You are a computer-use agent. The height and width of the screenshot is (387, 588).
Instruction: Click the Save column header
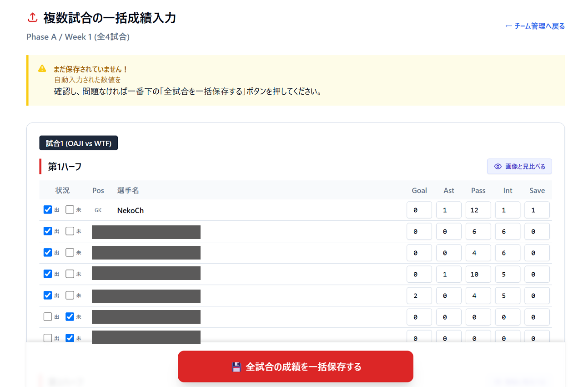[537, 190]
